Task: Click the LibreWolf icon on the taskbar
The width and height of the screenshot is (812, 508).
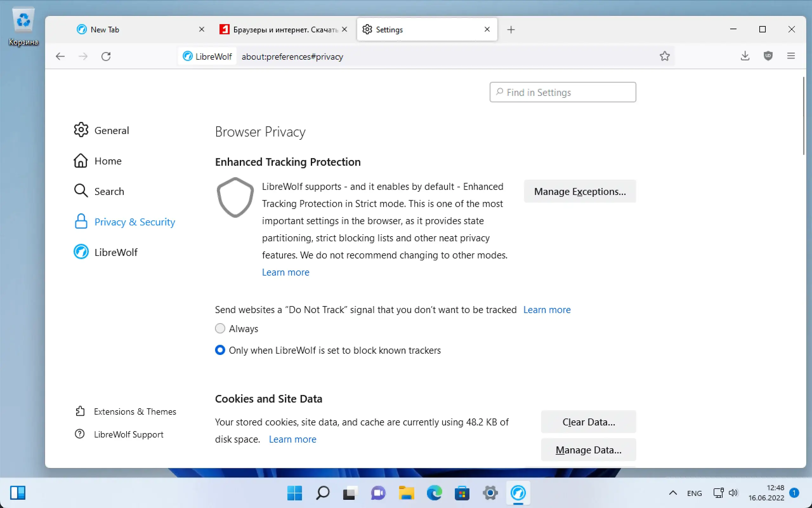Action: click(x=518, y=493)
